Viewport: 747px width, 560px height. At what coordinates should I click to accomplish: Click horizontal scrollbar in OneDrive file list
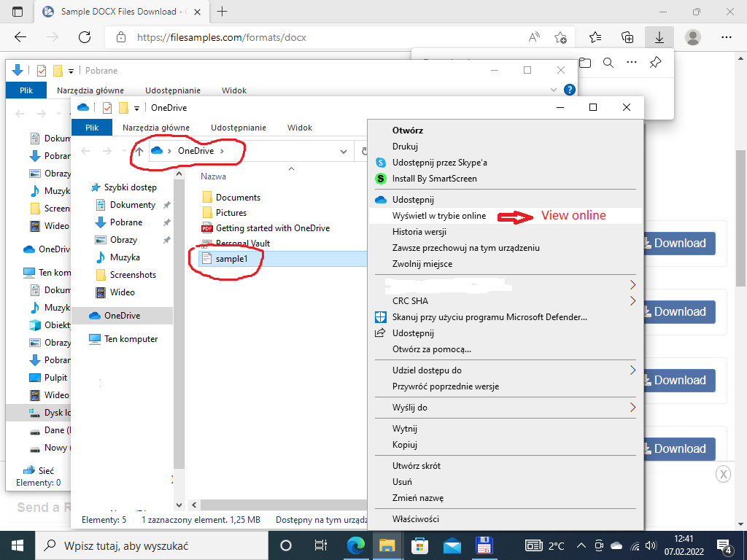coord(284,505)
